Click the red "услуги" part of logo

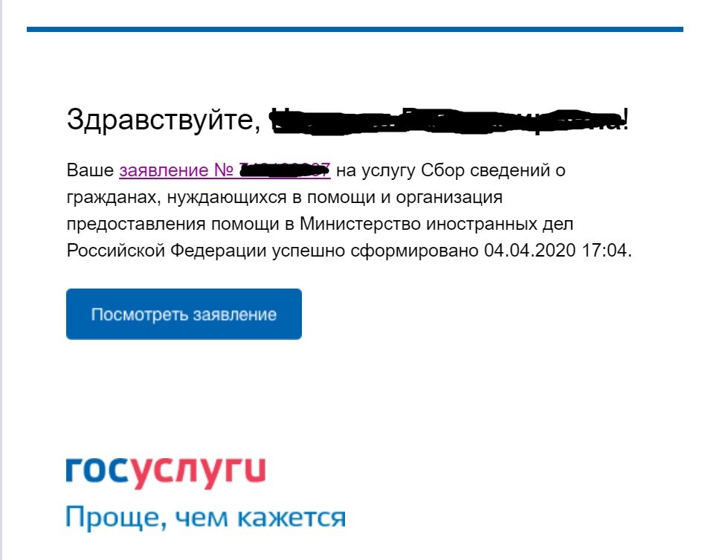[x=197, y=473]
